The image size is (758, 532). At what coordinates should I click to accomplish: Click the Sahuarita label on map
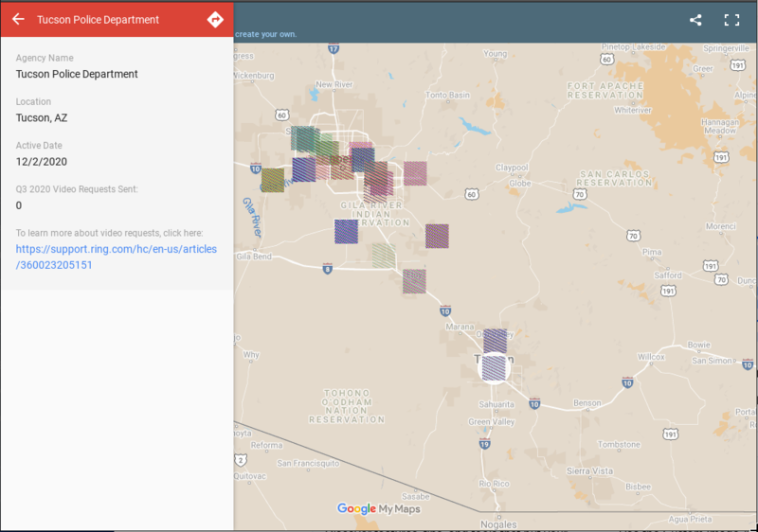tap(496, 404)
